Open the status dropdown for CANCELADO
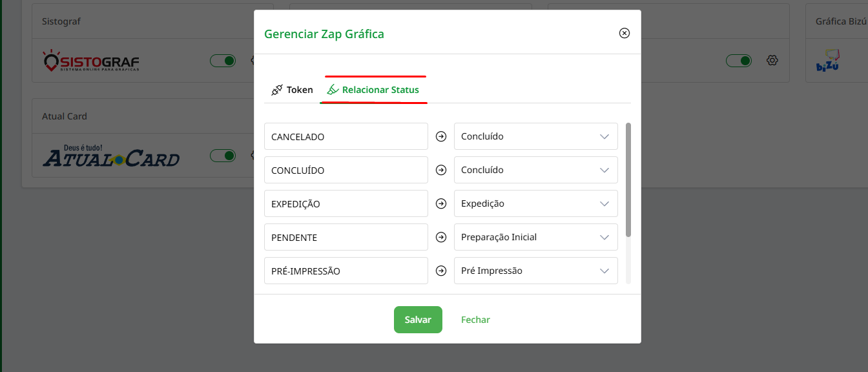The height and width of the screenshot is (372, 868). tap(535, 137)
